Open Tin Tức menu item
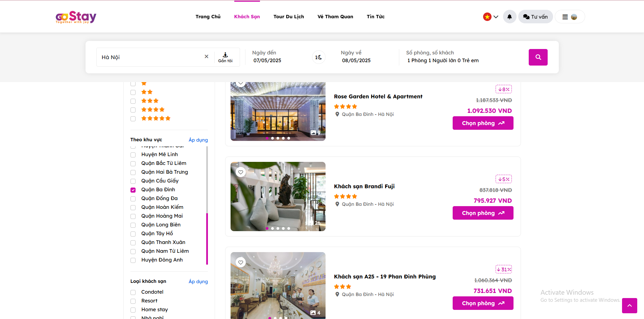Viewport: 644px width, 319px height. point(376,17)
